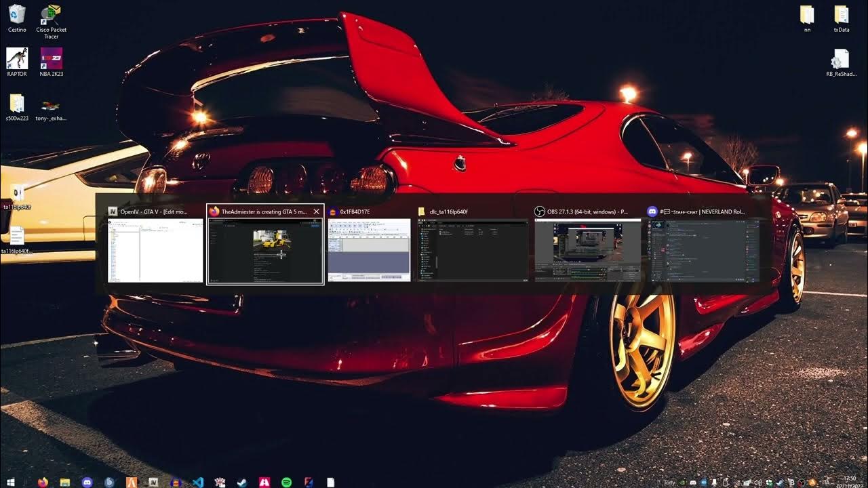This screenshot has height=488, width=868.
Task: Select the ta116lp640f... document icon
Action: click(x=17, y=241)
